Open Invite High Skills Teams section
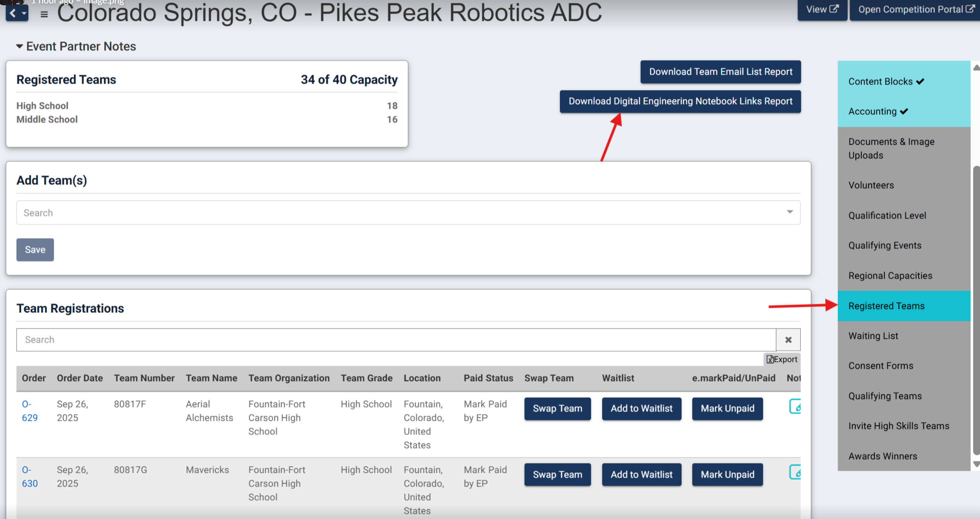 coord(904,426)
